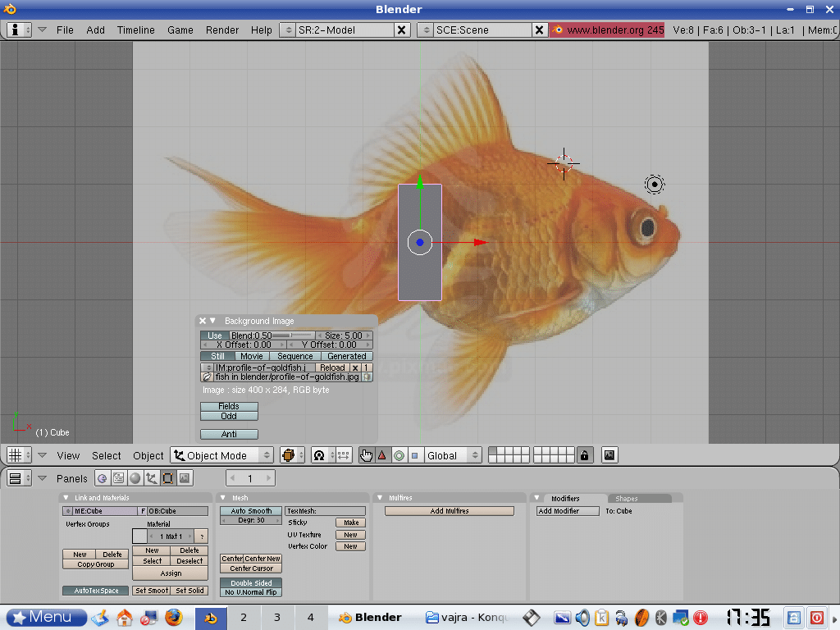Click the Add Modifier button
Viewport: 840px width, 630px height.
click(566, 510)
